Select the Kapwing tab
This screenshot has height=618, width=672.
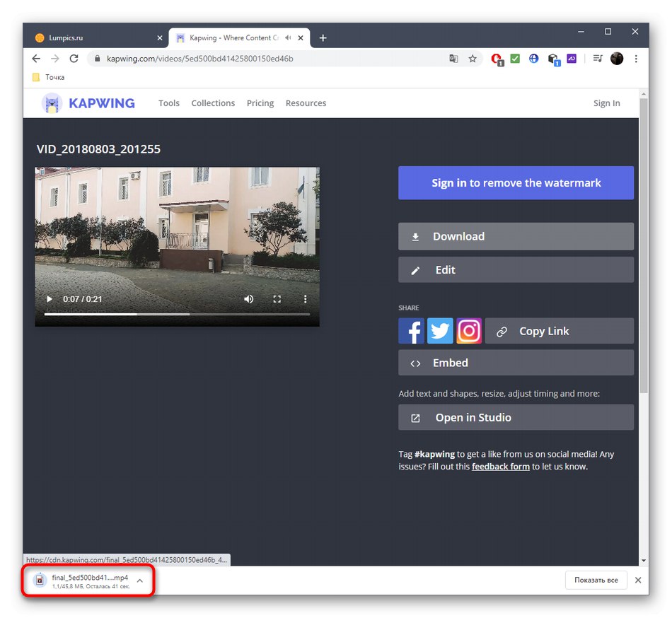[239, 38]
